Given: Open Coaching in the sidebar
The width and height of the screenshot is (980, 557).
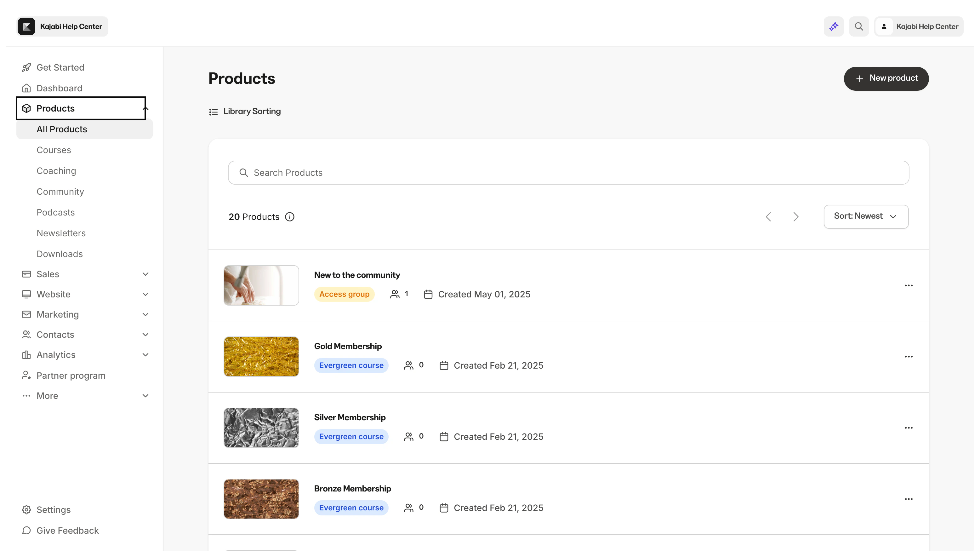Looking at the screenshot, I should [56, 171].
